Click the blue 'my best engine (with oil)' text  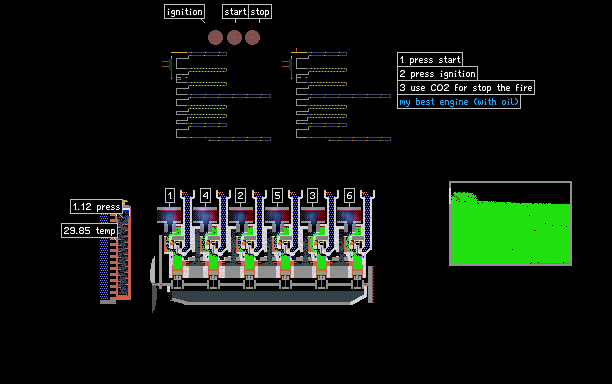459,102
